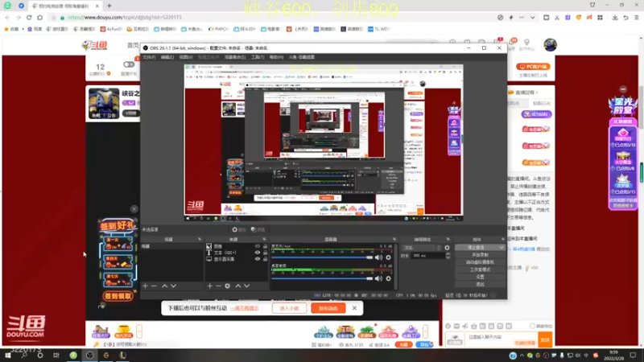This screenshot has height=362, width=644.
Task: Remove the selected source with the minus icon
Action: pos(218,286)
